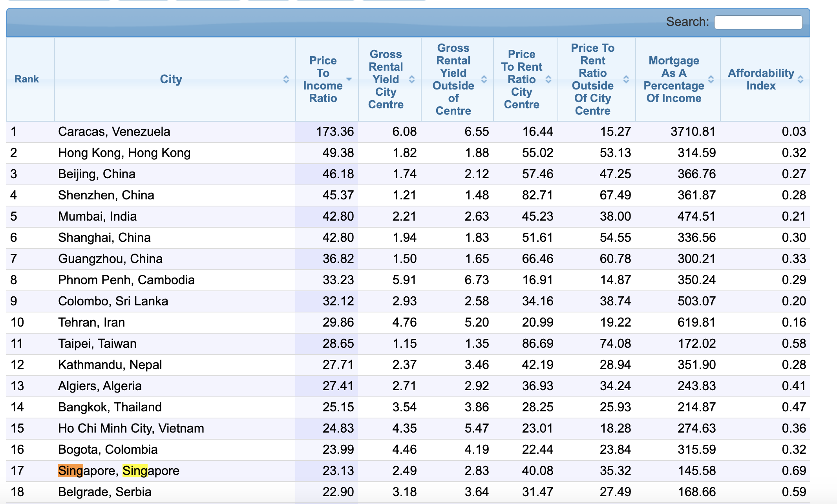The image size is (837, 504).
Task: Click the 619.81 mortgage value for Tehran
Action: [x=697, y=322]
